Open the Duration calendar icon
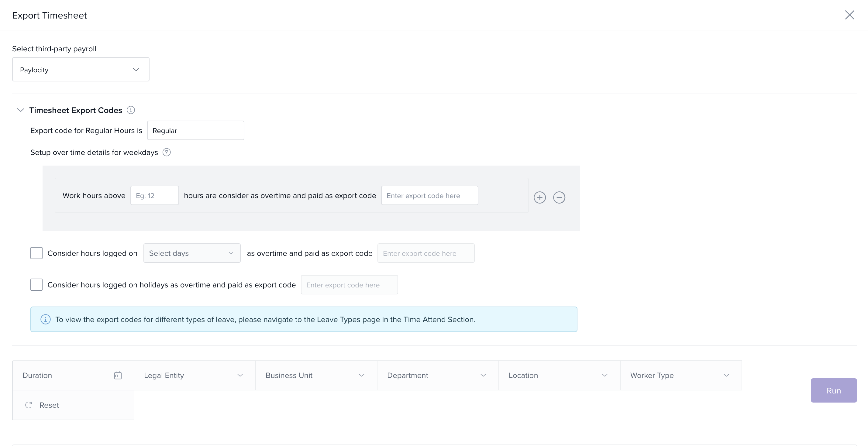The height and width of the screenshot is (446, 868). pyautogui.click(x=118, y=375)
